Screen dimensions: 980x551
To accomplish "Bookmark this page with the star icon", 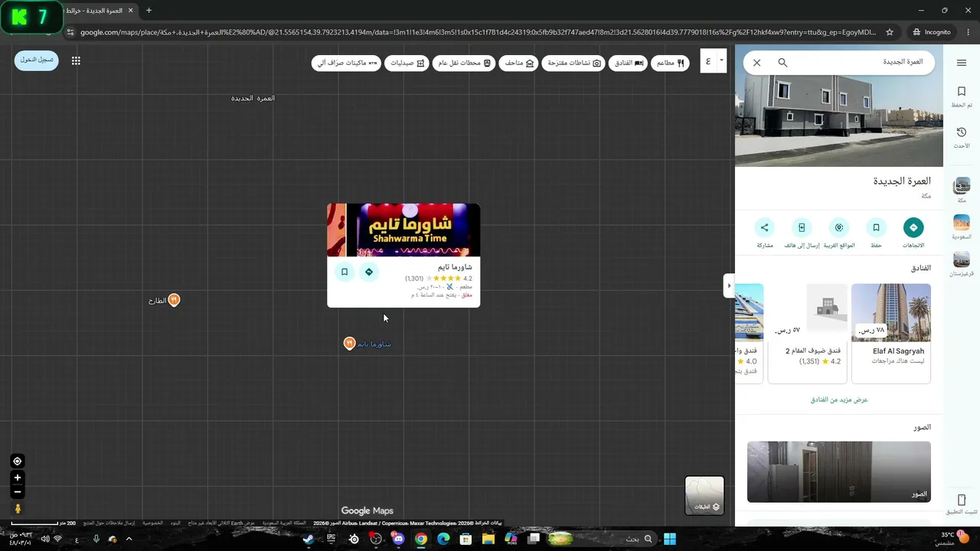I will [x=890, y=32].
